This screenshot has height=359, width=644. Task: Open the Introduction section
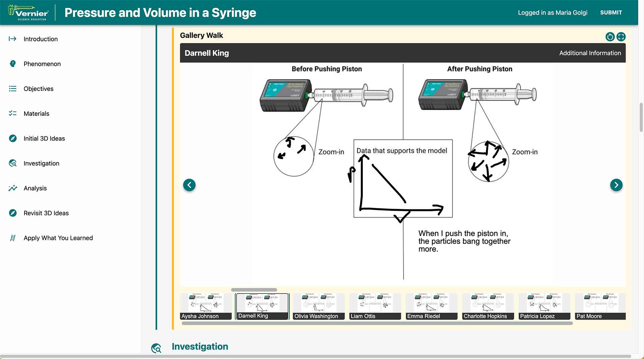41,39
